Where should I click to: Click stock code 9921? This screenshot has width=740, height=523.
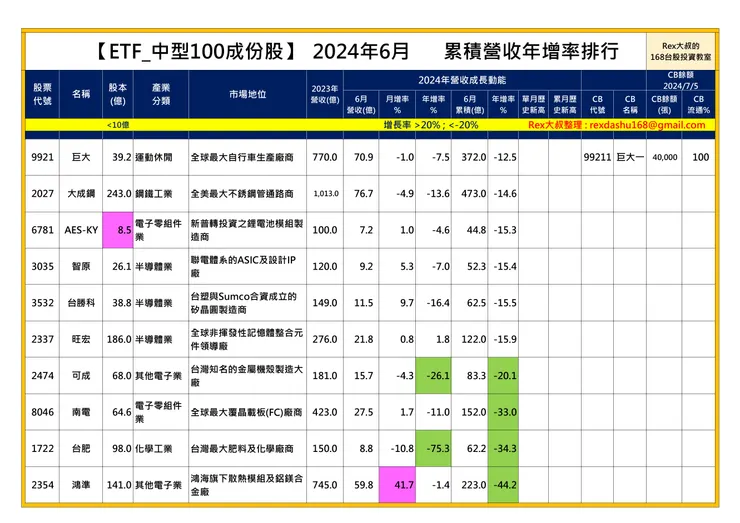point(42,157)
